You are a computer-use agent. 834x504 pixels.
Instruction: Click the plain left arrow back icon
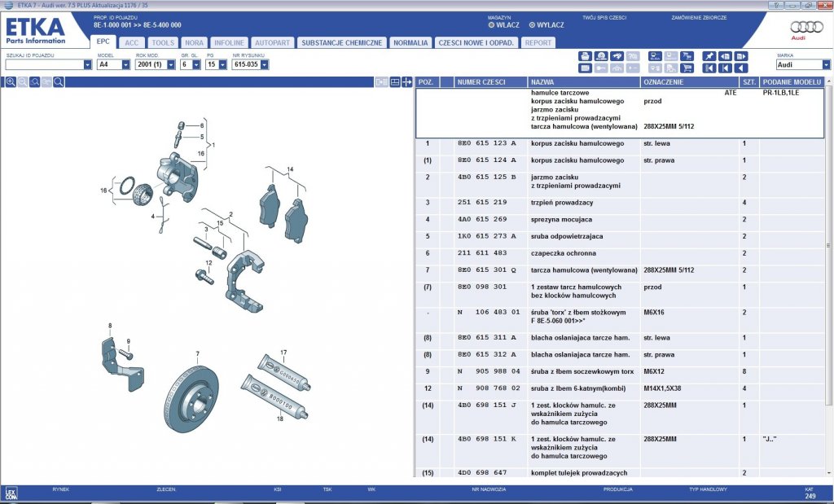pyautogui.click(x=741, y=68)
